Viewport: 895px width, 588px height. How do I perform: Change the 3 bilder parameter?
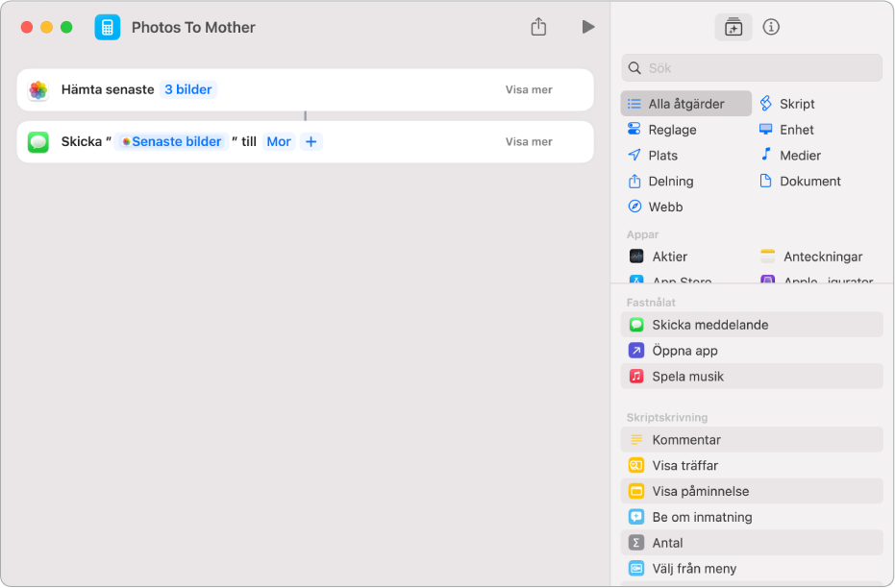click(x=187, y=89)
